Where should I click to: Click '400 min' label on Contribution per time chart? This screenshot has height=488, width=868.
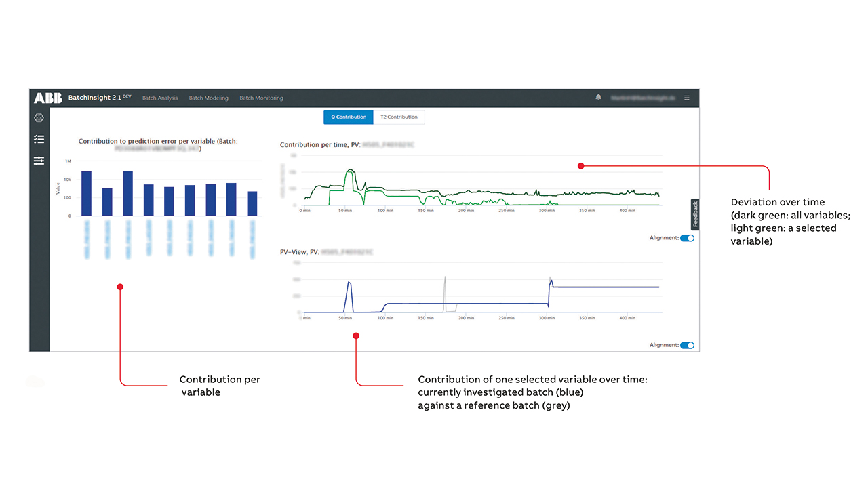pyautogui.click(x=627, y=210)
